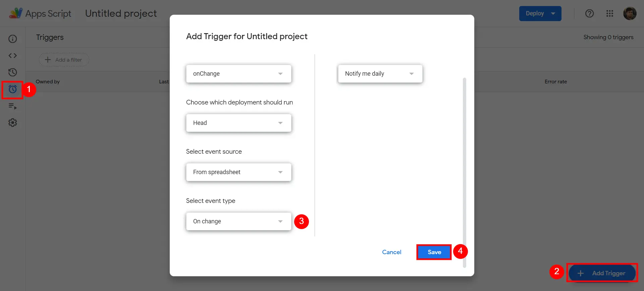
Task: Open Project Settings gear icon
Action: [x=13, y=123]
